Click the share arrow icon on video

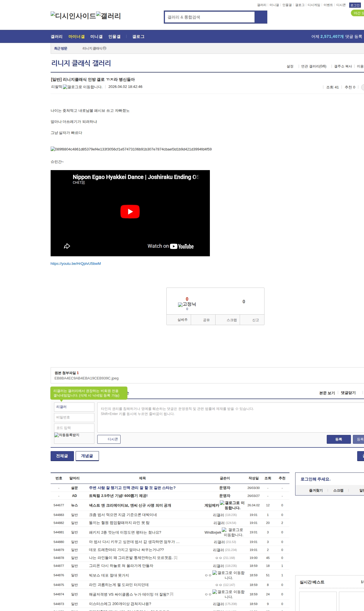[67, 246]
